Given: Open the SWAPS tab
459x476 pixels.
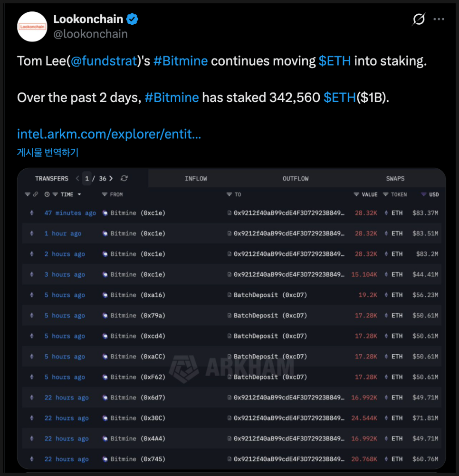Looking at the screenshot, I should click(x=395, y=178).
